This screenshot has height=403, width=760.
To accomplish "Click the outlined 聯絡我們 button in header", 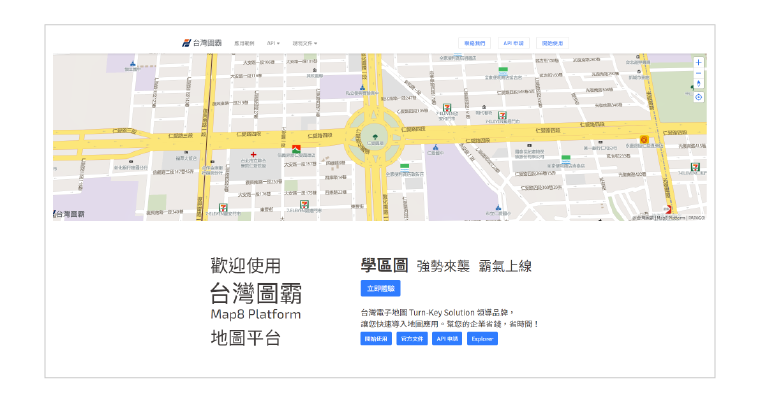I will 475,43.
